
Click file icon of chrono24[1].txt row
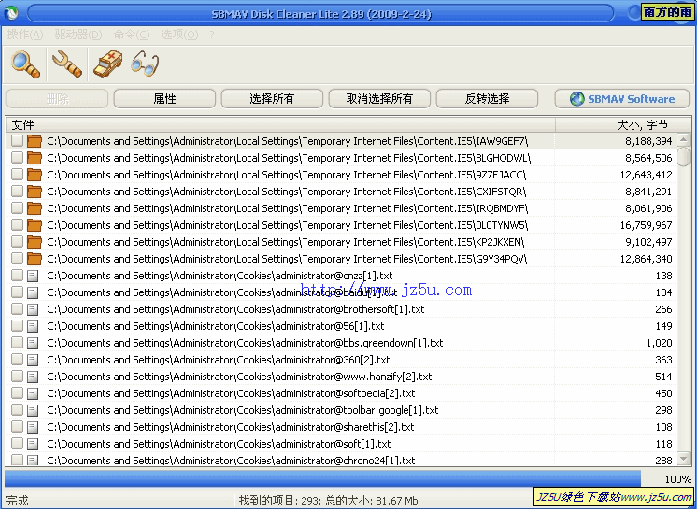[32, 460]
